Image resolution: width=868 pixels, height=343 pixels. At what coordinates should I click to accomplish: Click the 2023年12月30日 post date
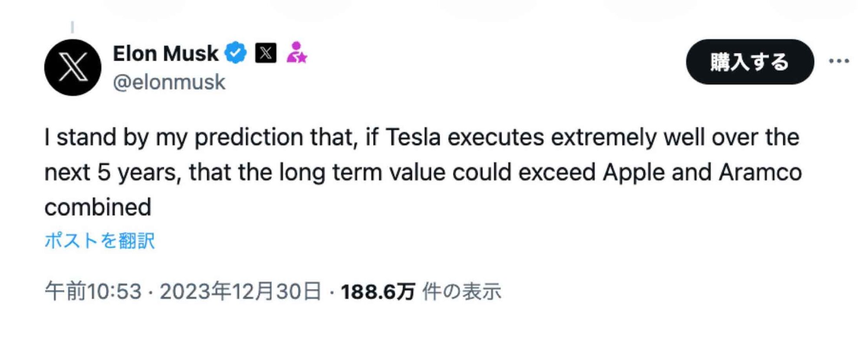click(240, 291)
